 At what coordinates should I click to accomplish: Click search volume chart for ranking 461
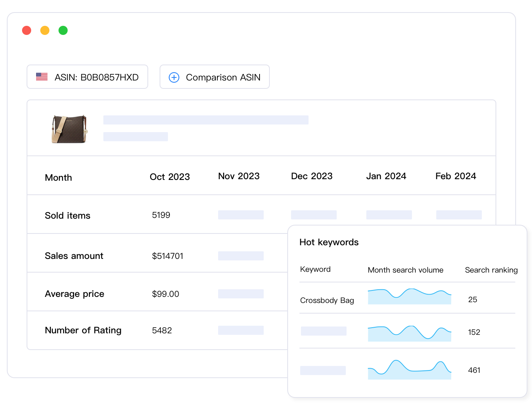tap(409, 370)
